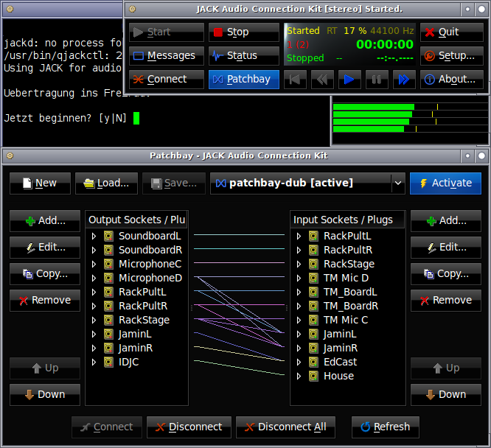Click the Save patchbay button
491x448 pixels.
click(174, 183)
